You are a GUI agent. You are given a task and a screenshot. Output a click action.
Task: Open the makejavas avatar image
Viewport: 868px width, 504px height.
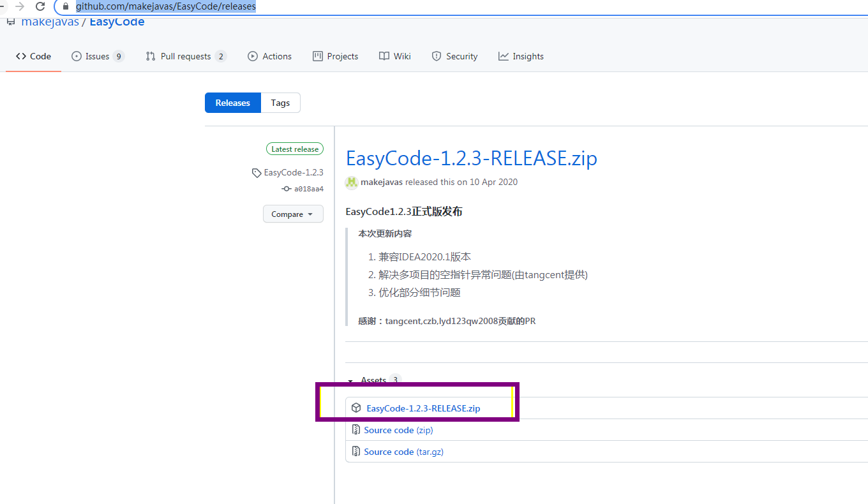click(x=351, y=182)
